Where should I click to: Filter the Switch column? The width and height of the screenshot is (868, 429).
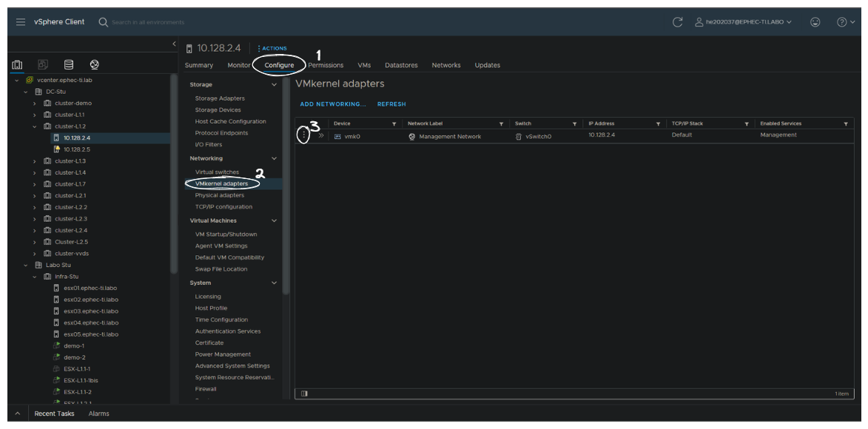tap(575, 124)
